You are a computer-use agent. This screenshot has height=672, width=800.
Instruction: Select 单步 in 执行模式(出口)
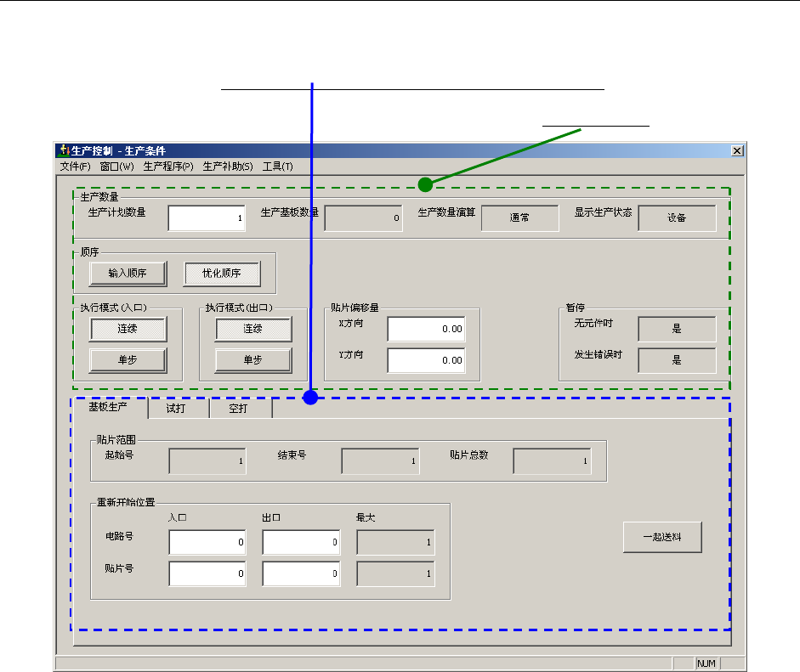click(253, 360)
